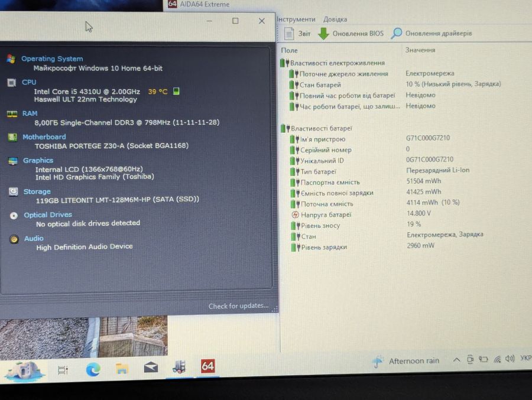Show hidden tray icons chevron

[x=457, y=360]
